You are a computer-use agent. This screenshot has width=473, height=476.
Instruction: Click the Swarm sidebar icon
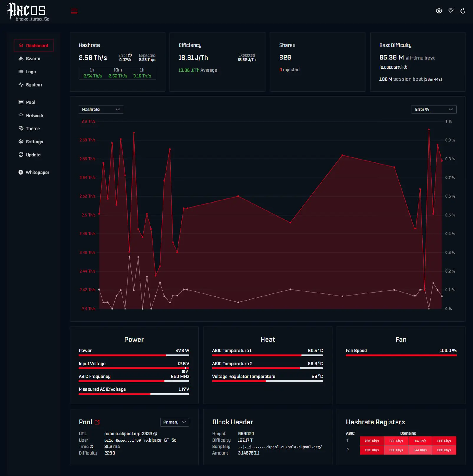coord(21,59)
